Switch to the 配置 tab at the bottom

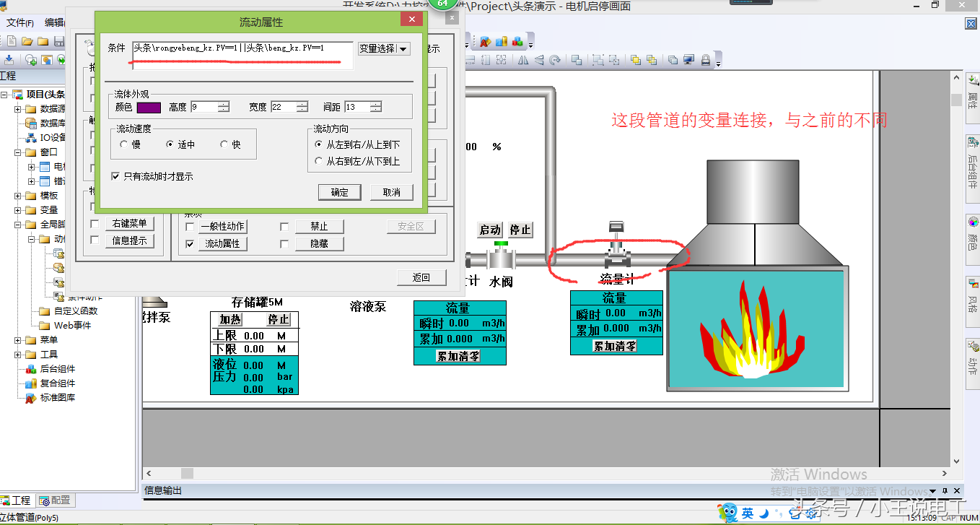[x=55, y=500]
